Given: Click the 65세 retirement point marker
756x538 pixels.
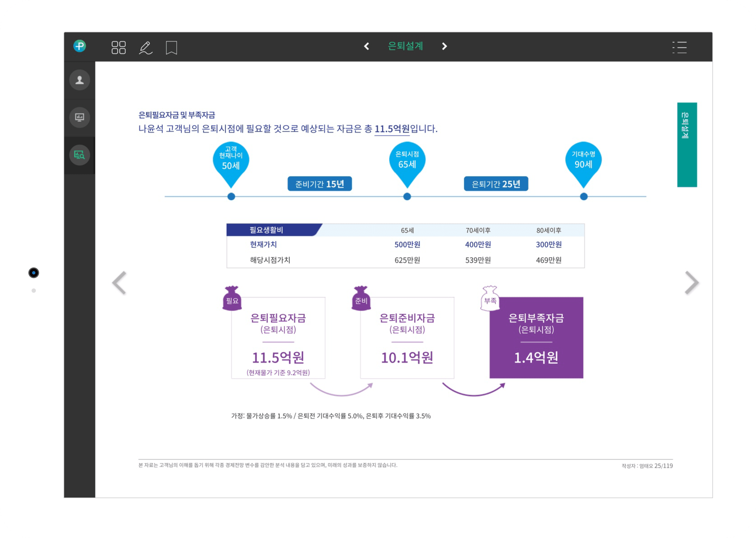Looking at the screenshot, I should click(x=407, y=161).
